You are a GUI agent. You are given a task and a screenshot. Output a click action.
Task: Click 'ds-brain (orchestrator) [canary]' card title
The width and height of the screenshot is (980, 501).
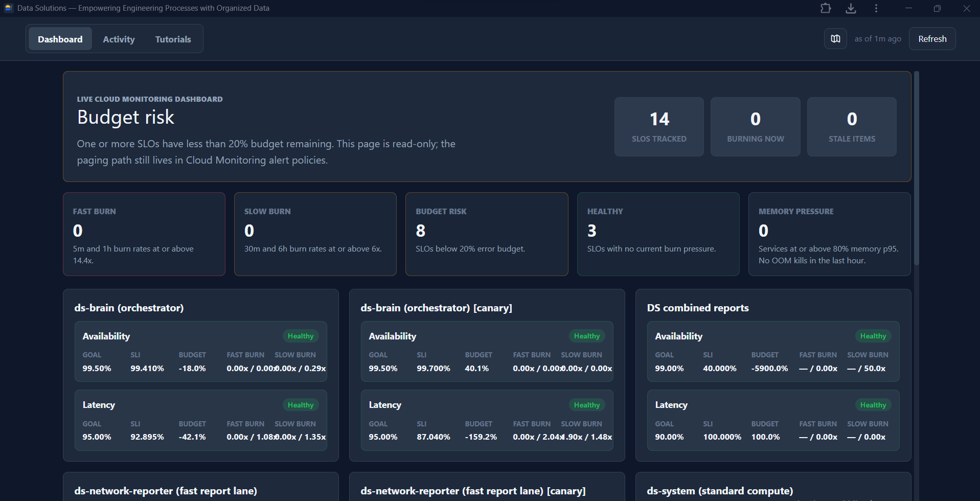pyautogui.click(x=436, y=308)
